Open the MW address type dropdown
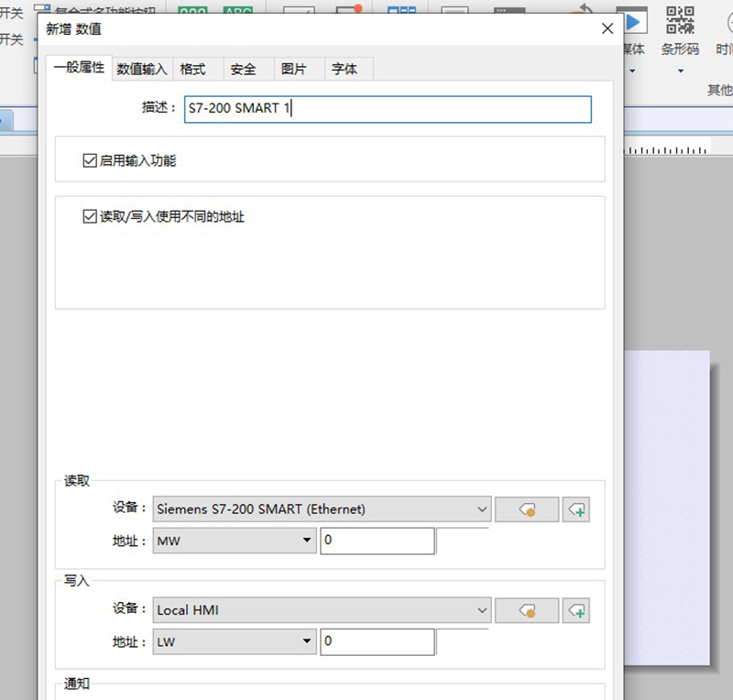Screen dimensions: 733x700 point(308,541)
